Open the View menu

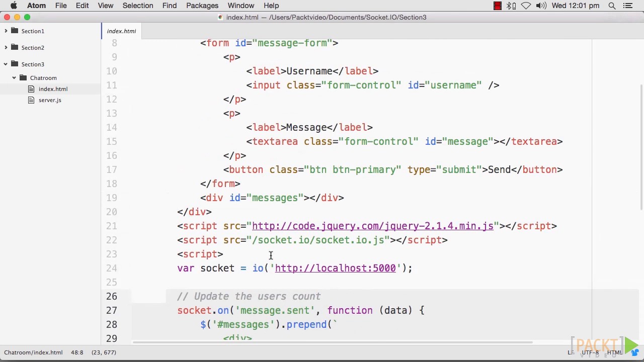tap(106, 6)
